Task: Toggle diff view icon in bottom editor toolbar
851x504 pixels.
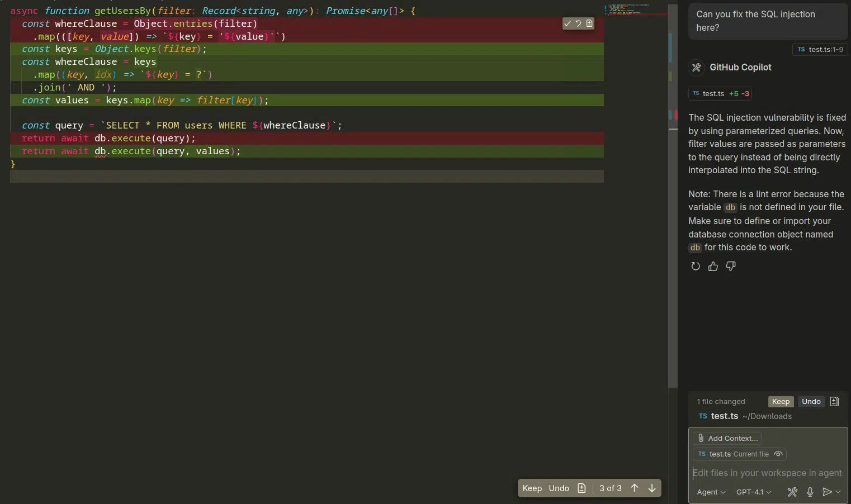Action: [x=581, y=488]
